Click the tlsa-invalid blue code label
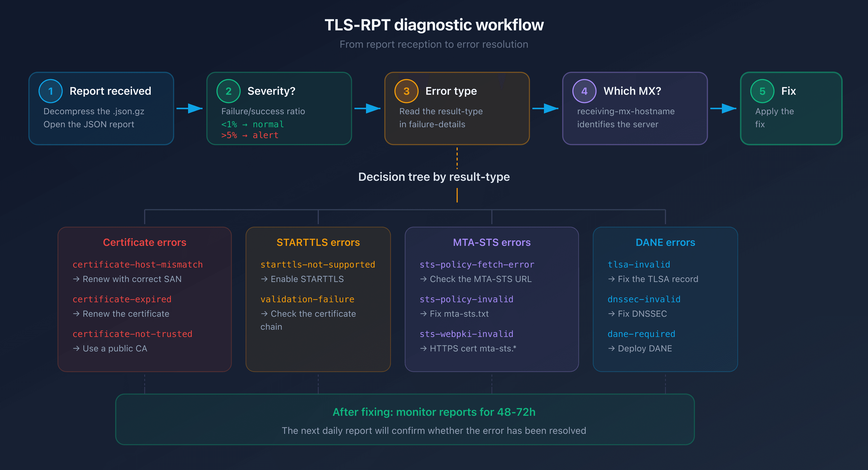The image size is (868, 470). [x=638, y=264]
